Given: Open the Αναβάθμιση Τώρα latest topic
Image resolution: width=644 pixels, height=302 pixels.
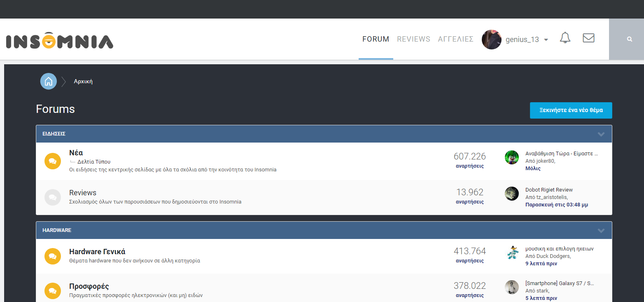Looking at the screenshot, I should [x=562, y=154].
